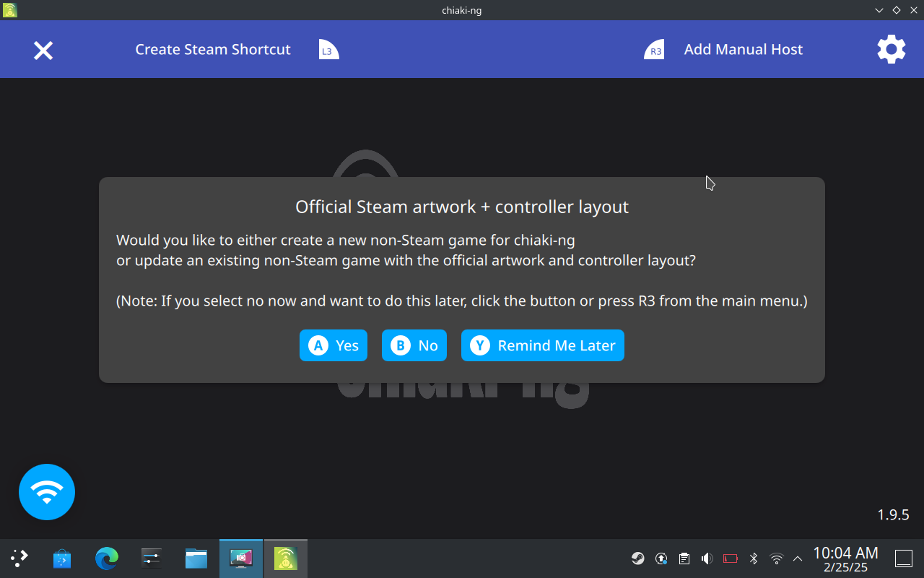Open chiaki-ng settings via the gear icon
Viewport: 924px width, 578px height.
(x=891, y=49)
